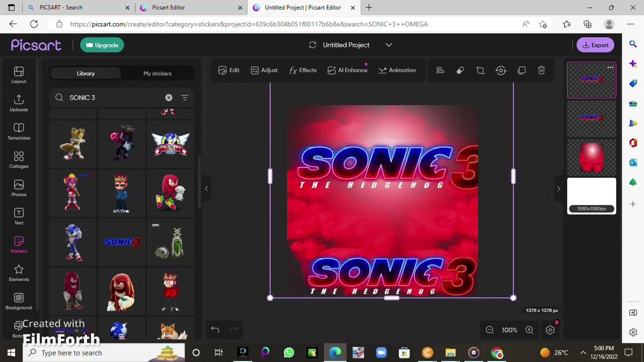
Task: Clear the sticker search field
Action: (169, 98)
